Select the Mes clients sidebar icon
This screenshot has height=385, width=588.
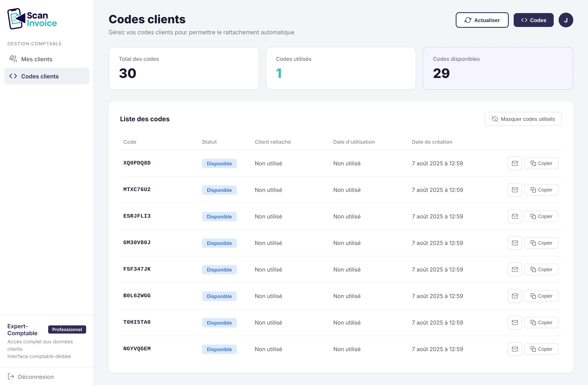[x=13, y=59]
